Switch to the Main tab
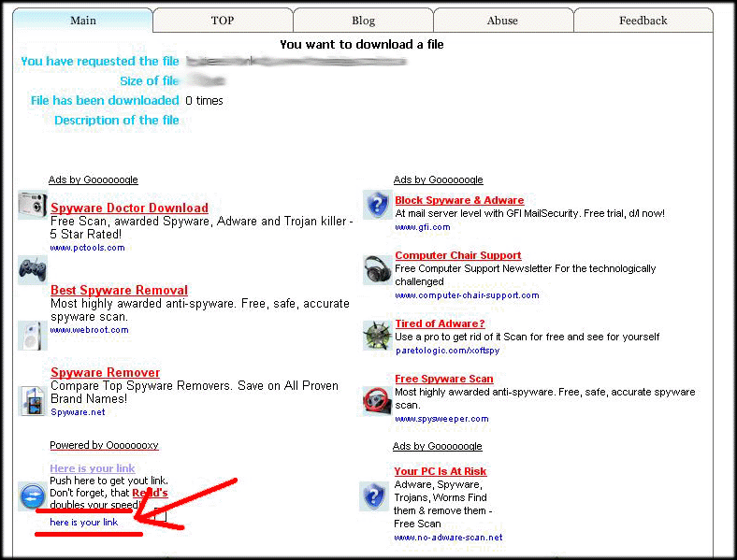 (x=82, y=21)
